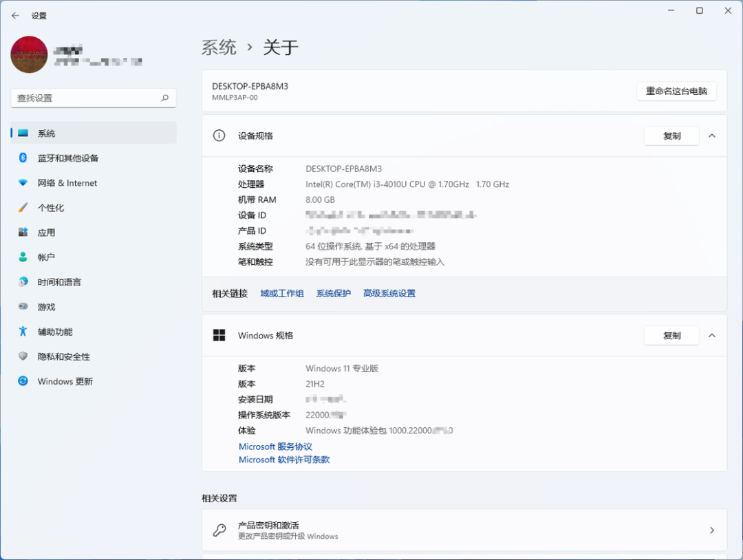743x560 pixels.
Task: Select 隐私和安全性 label in sidebar
Action: (64, 356)
